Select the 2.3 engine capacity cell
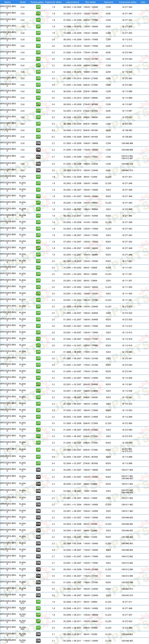Image resolution: width=149 pixels, height=644 pixels. [x=53, y=300]
